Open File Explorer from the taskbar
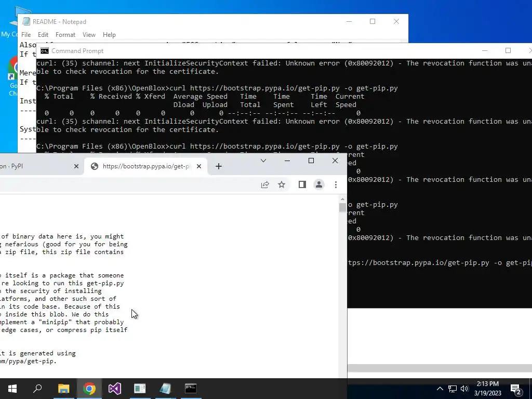Viewport: 532px width, 399px height. [63, 389]
